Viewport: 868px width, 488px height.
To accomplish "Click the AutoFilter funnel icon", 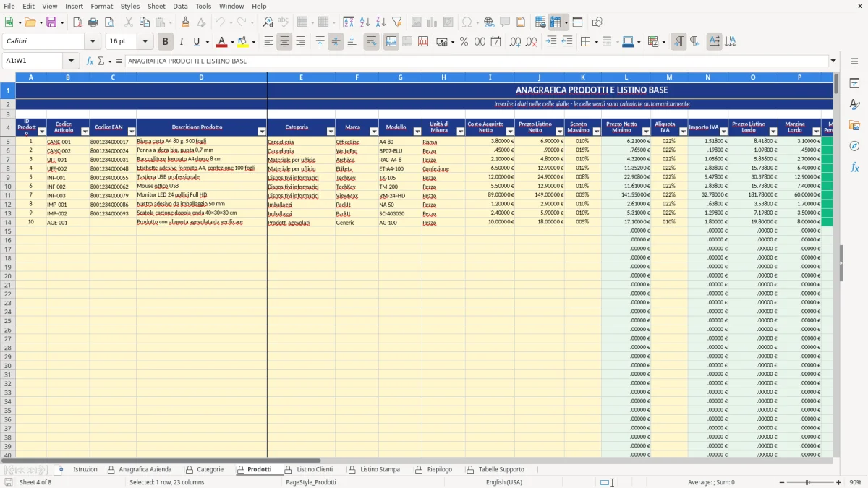I will click(396, 22).
